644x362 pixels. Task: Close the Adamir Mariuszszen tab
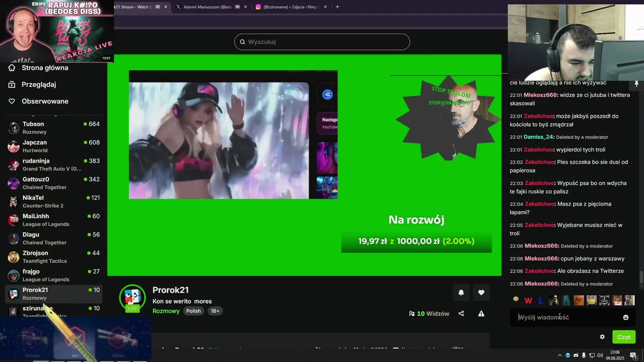[x=246, y=7]
